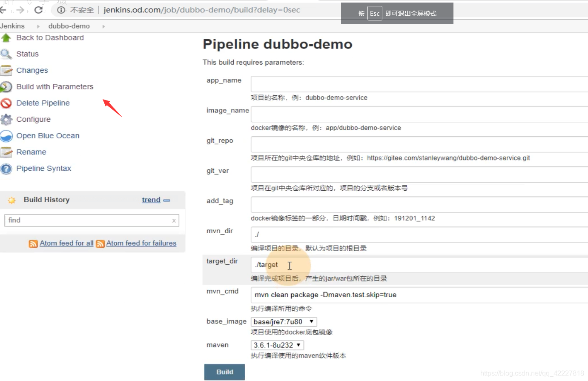Focus the app_name input field

coord(419,84)
